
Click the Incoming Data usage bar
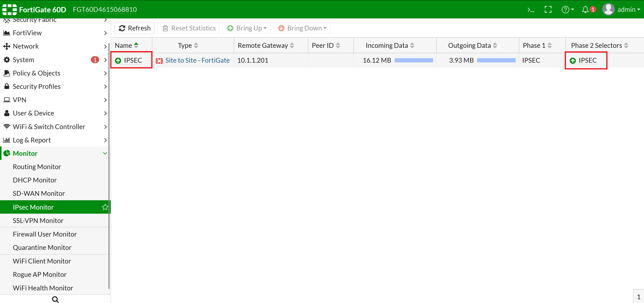(414, 60)
